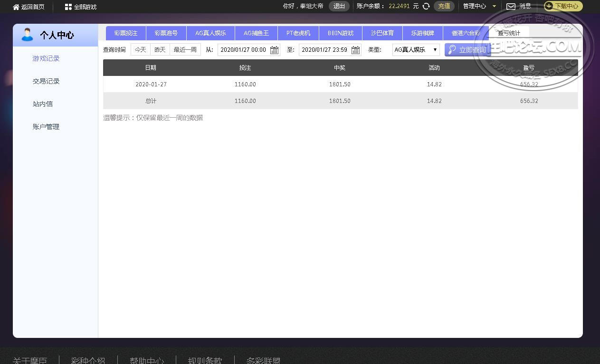
Task: Open 账户管理 in the sidebar
Action: (x=46, y=127)
